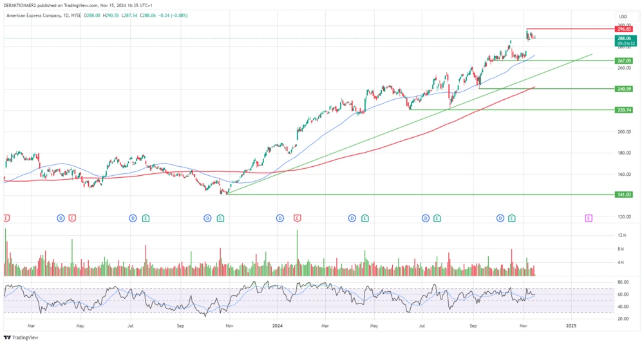Select the green 240.59 support price label
This screenshot has width=644, height=344.
624,89
